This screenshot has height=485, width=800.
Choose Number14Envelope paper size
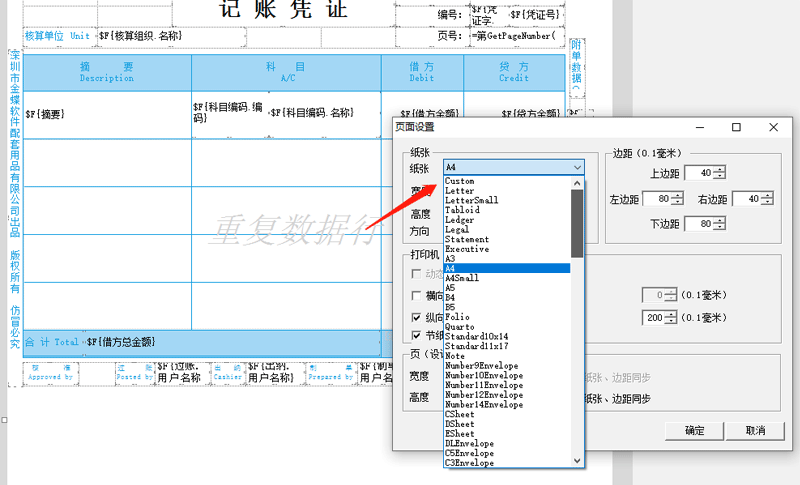[x=507, y=404]
